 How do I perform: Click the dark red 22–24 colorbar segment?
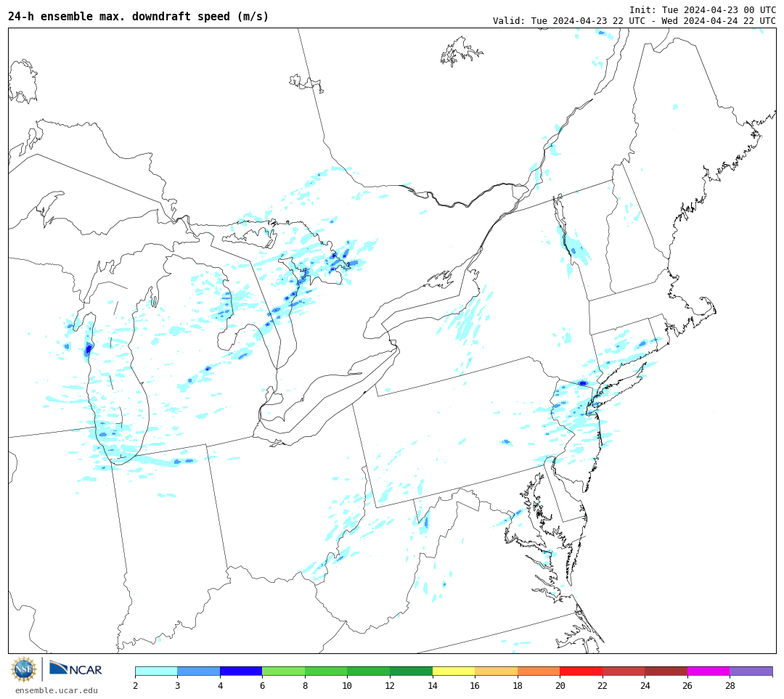click(624, 671)
